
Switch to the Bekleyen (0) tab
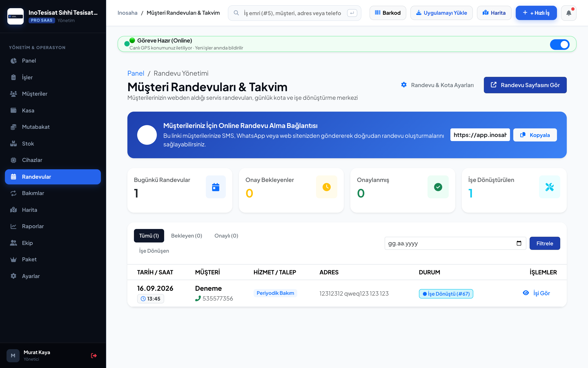[x=186, y=236]
